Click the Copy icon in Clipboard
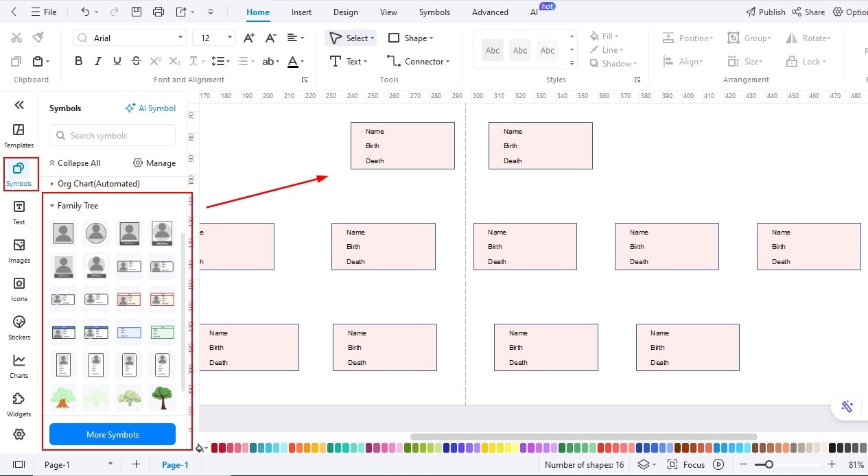This screenshot has width=868, height=476. (x=16, y=61)
